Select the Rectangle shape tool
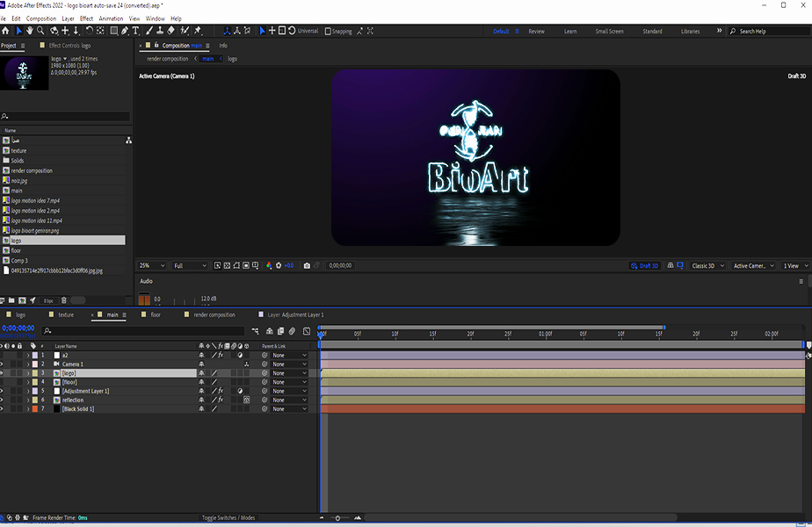Screen dimensions: 812x527 coord(113,31)
